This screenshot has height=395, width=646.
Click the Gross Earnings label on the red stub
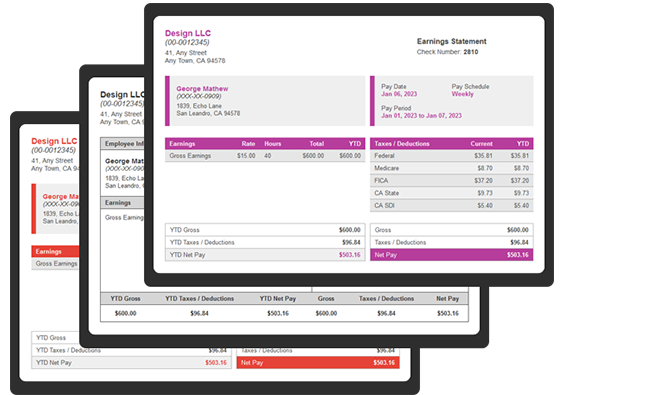pyautogui.click(x=56, y=264)
